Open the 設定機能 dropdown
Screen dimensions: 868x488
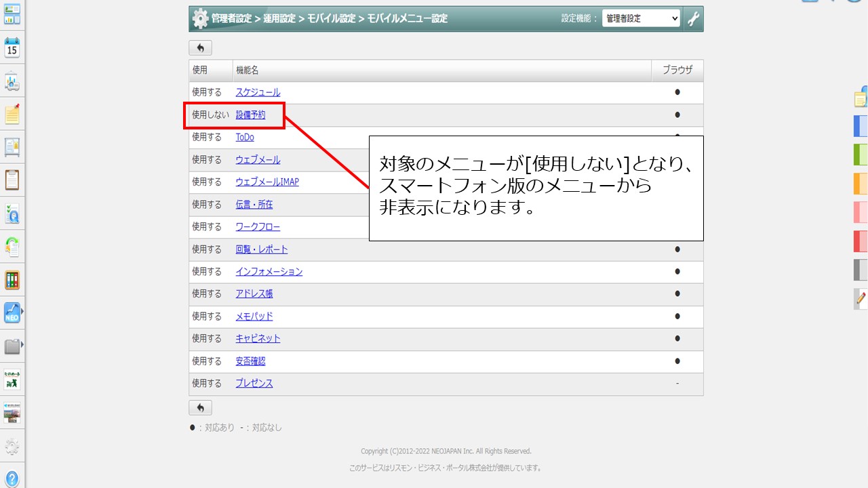[641, 19]
